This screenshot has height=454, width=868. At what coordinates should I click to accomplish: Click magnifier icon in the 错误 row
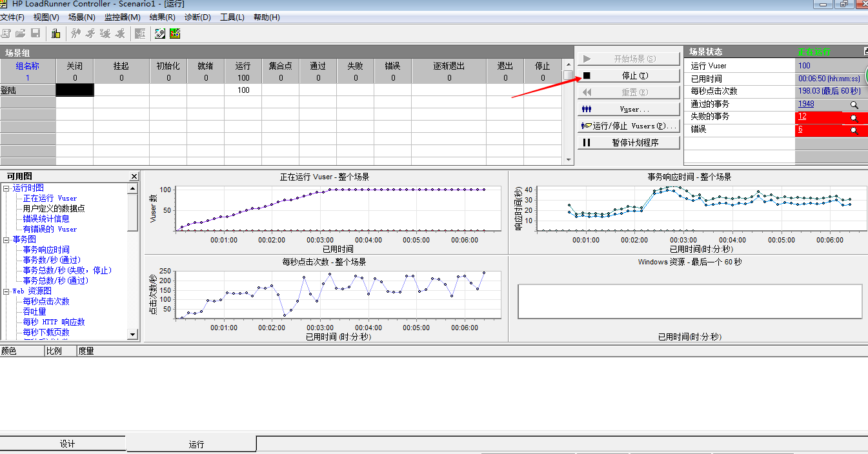pos(854,130)
